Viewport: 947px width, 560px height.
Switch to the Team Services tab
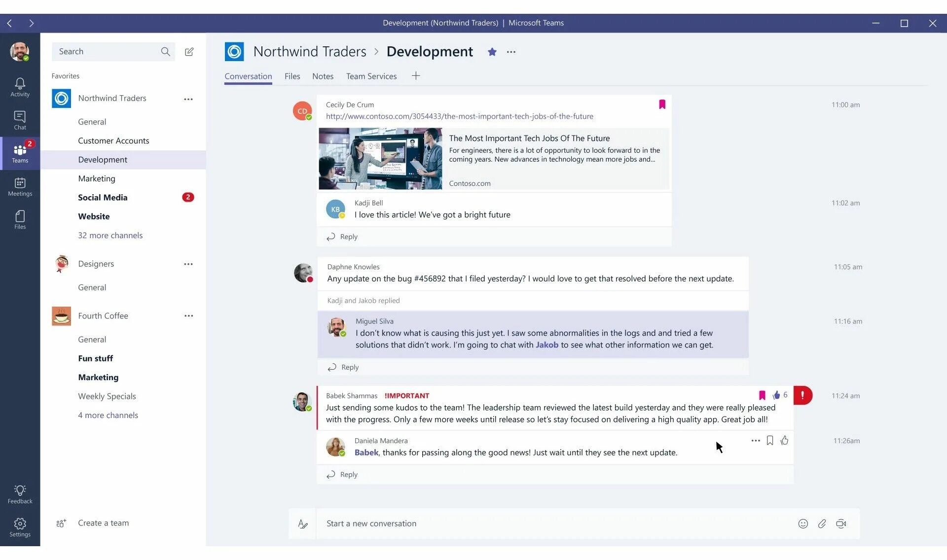click(371, 76)
